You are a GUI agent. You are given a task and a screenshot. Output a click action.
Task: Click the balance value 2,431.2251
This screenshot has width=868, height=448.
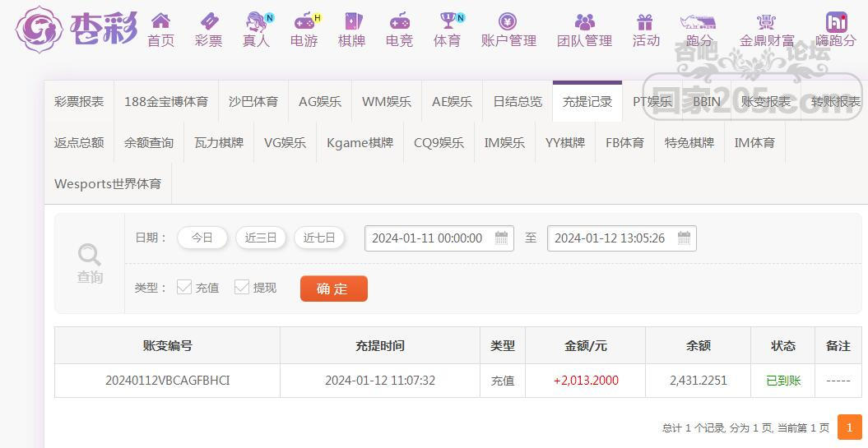[x=698, y=381]
